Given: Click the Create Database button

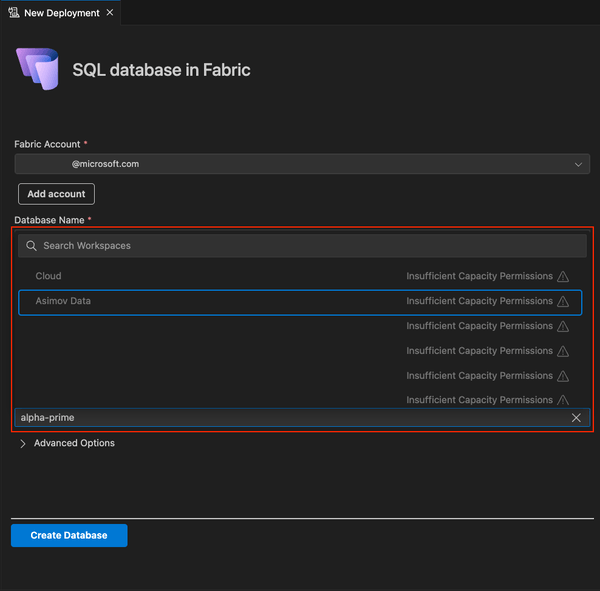Looking at the screenshot, I should 69,536.
